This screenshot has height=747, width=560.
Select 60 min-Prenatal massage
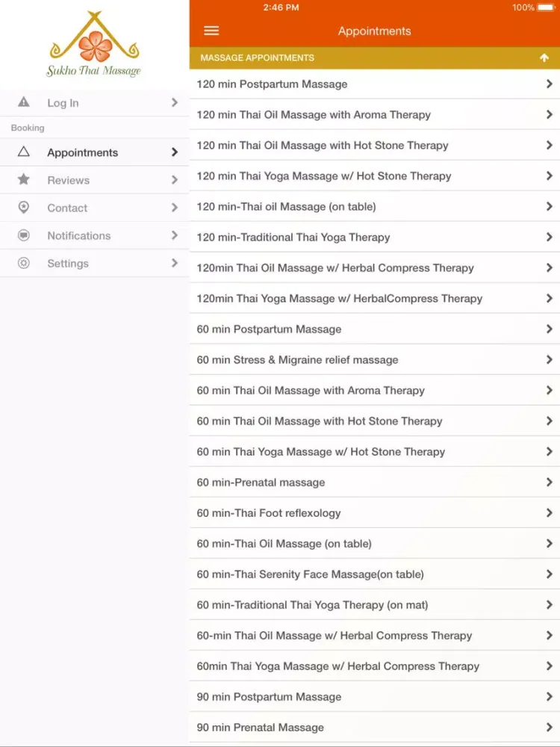[x=375, y=482]
